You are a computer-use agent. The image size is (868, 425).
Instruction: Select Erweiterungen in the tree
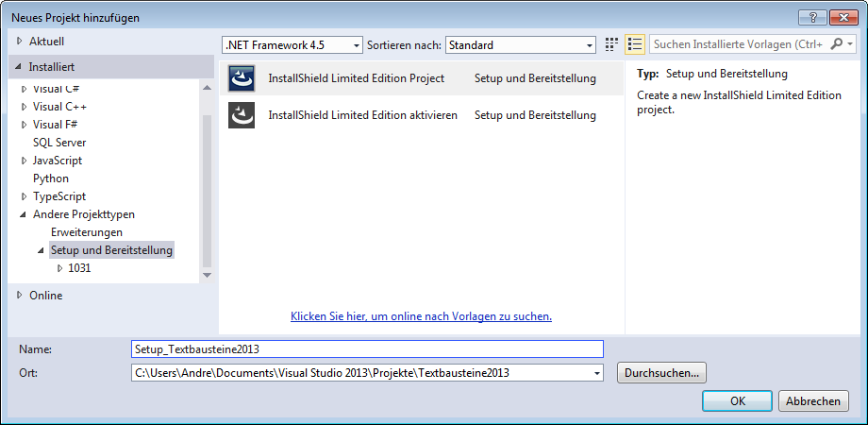pyautogui.click(x=87, y=232)
